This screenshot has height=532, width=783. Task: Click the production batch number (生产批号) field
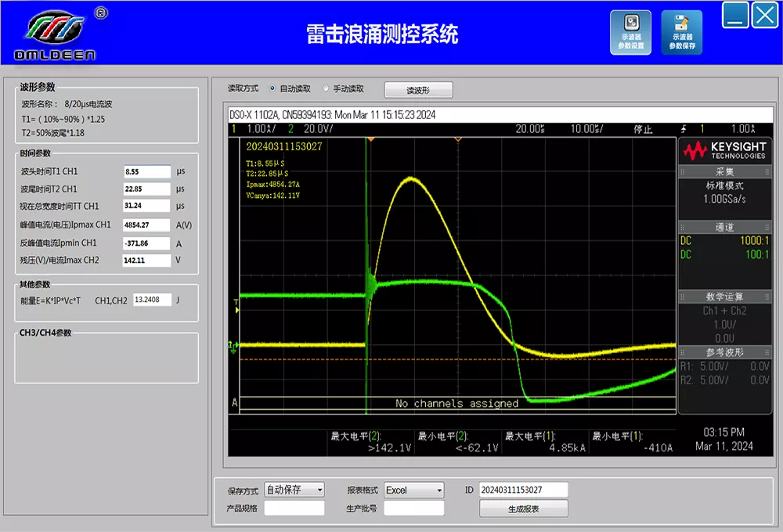(413, 509)
